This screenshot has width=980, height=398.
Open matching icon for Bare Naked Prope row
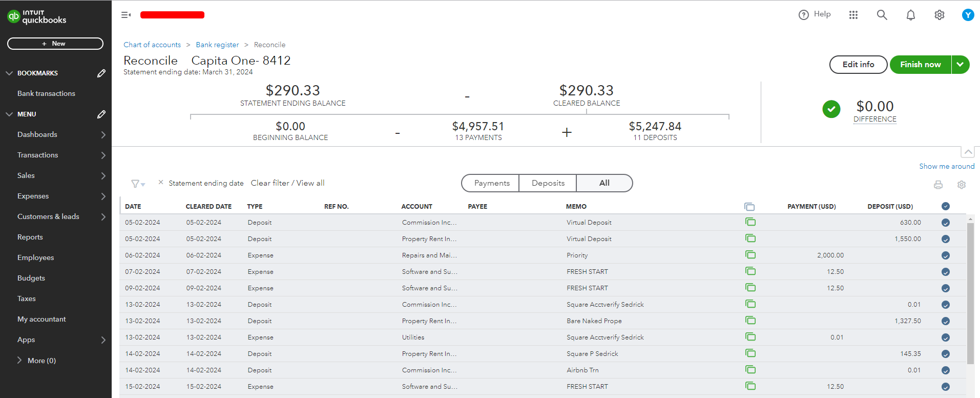tap(750, 321)
